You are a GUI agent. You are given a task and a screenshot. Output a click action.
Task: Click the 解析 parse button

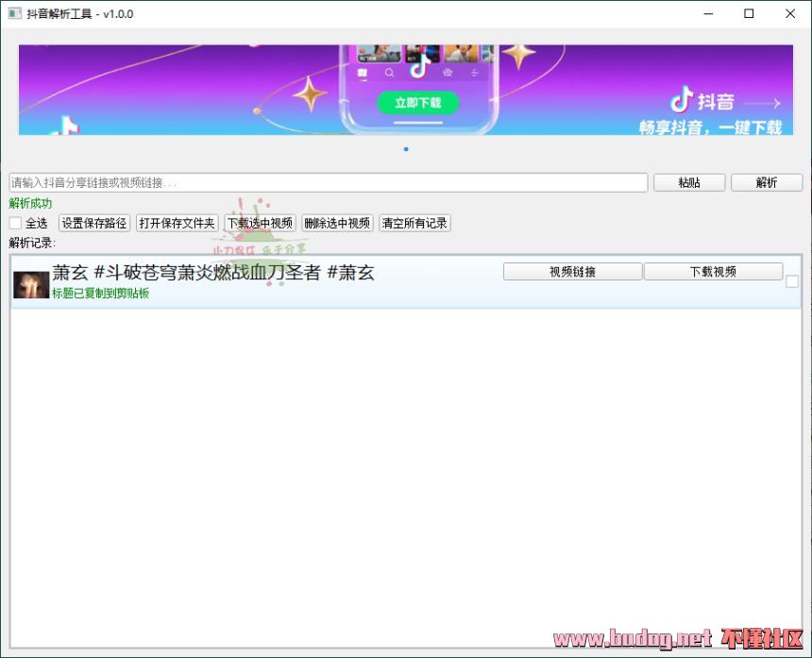tap(767, 182)
